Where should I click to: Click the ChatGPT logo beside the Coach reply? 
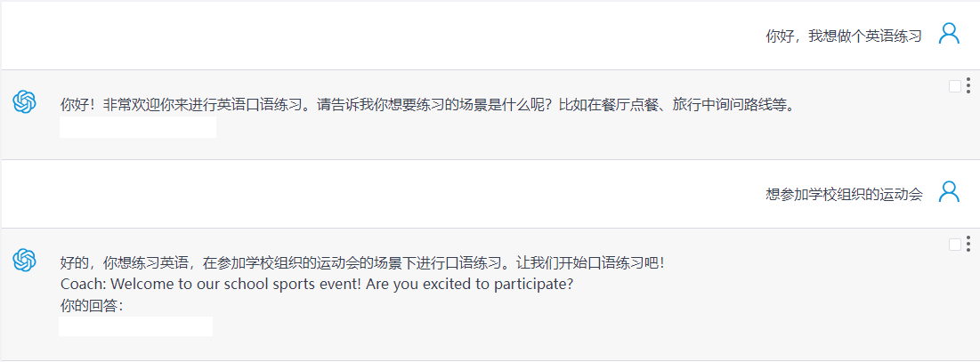point(24,261)
